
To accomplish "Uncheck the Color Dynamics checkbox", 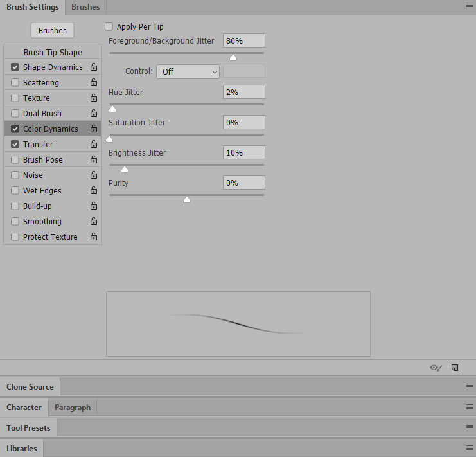I will 15,129.
